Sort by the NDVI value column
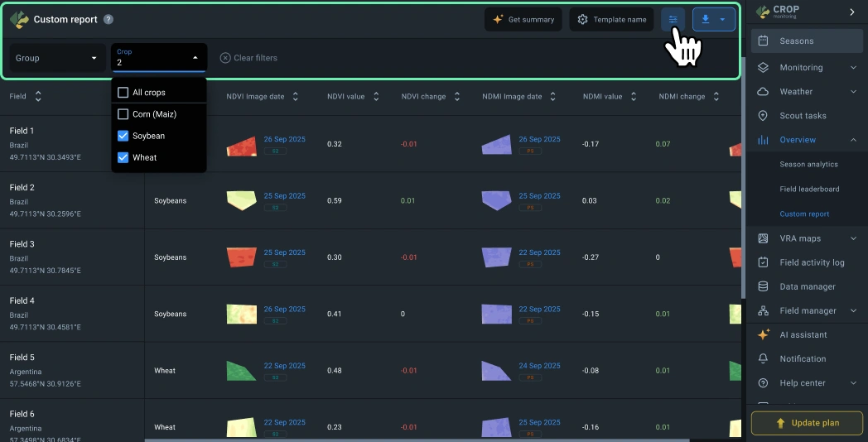This screenshot has height=442, width=868. point(375,97)
